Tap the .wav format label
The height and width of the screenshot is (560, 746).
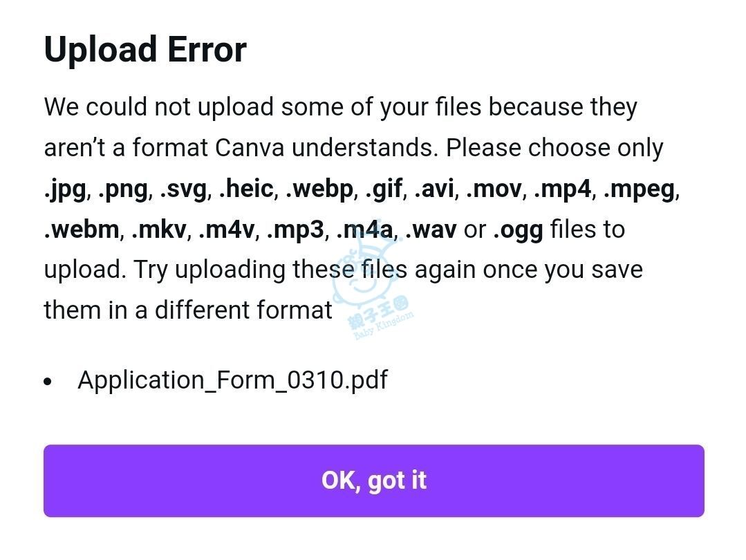(431, 230)
